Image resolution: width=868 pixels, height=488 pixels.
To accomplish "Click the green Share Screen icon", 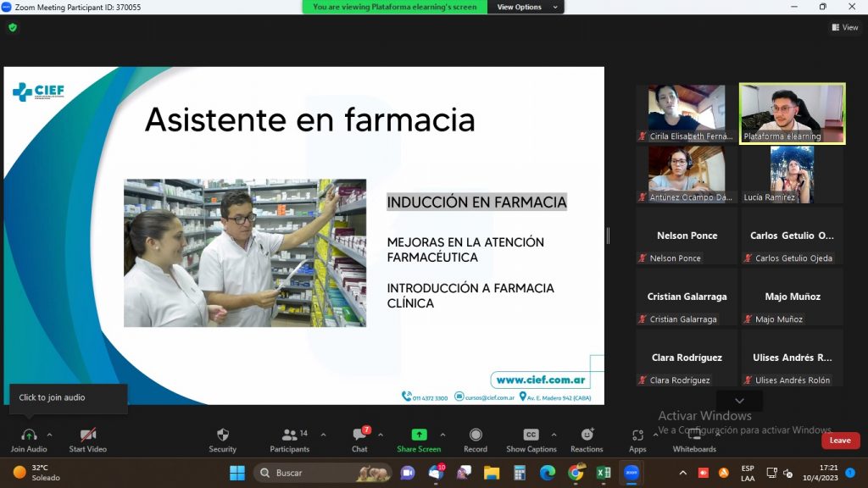I will coord(419,435).
